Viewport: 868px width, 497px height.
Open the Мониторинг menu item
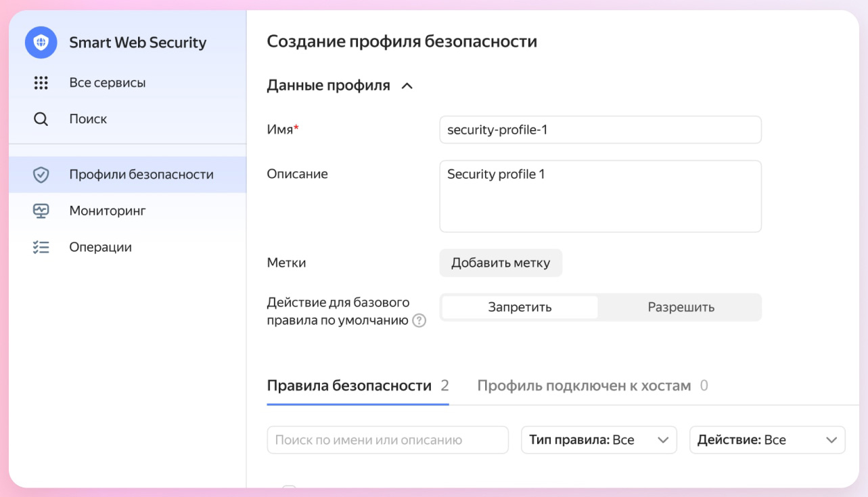(x=108, y=211)
